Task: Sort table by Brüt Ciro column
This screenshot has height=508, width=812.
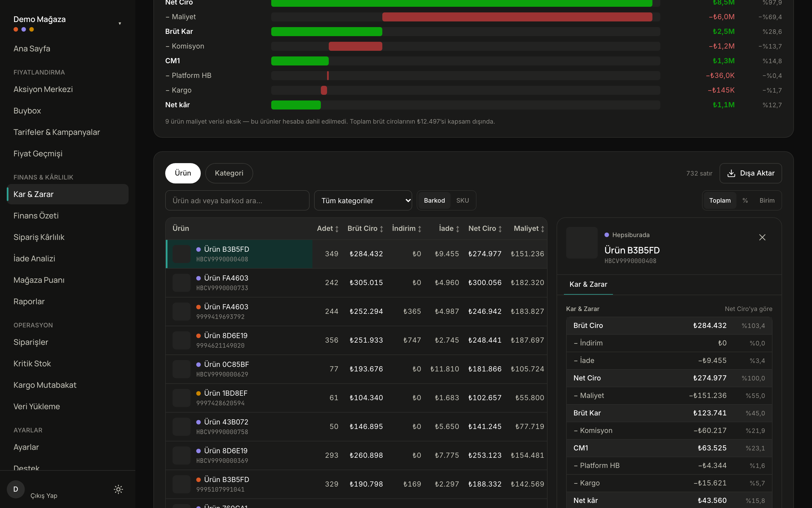Action: point(365,229)
